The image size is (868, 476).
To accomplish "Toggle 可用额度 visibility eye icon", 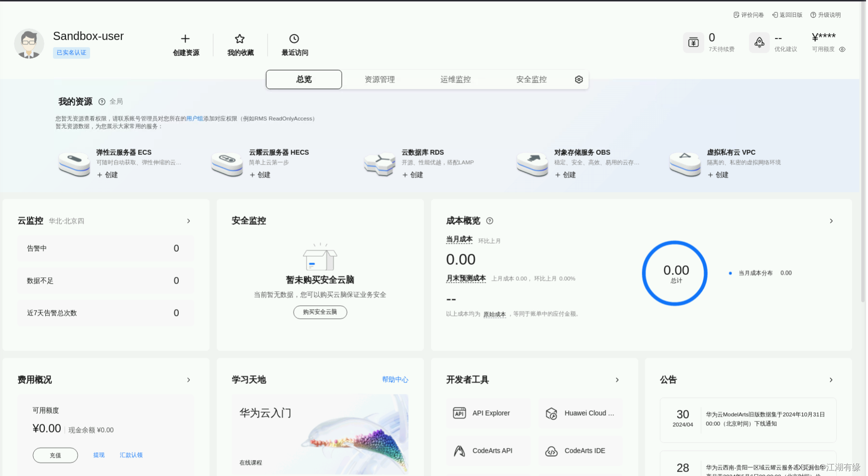I will point(842,49).
